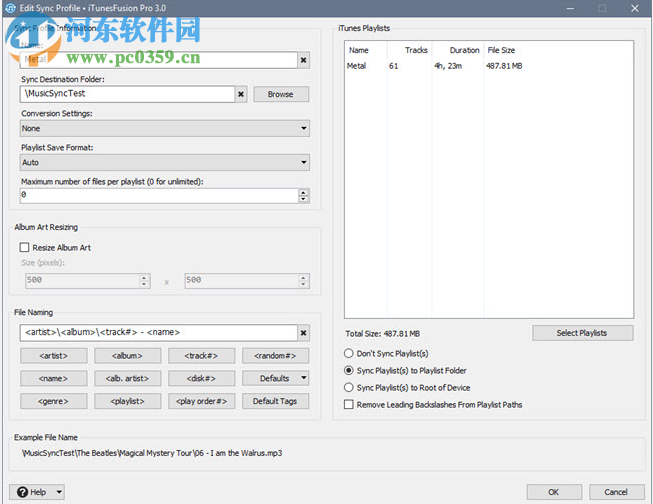Click the maximum files per playlist field

click(x=159, y=195)
